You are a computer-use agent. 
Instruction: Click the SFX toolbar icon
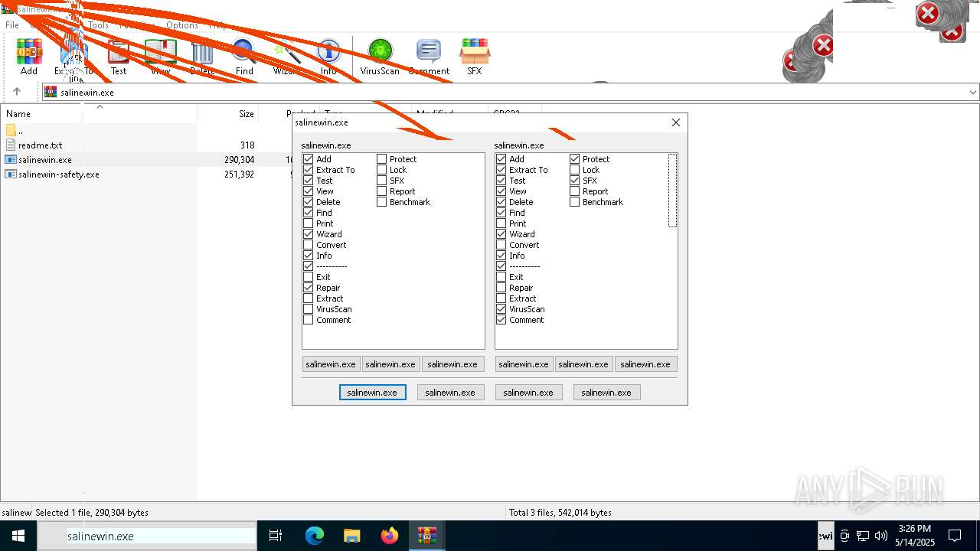pyautogui.click(x=475, y=57)
